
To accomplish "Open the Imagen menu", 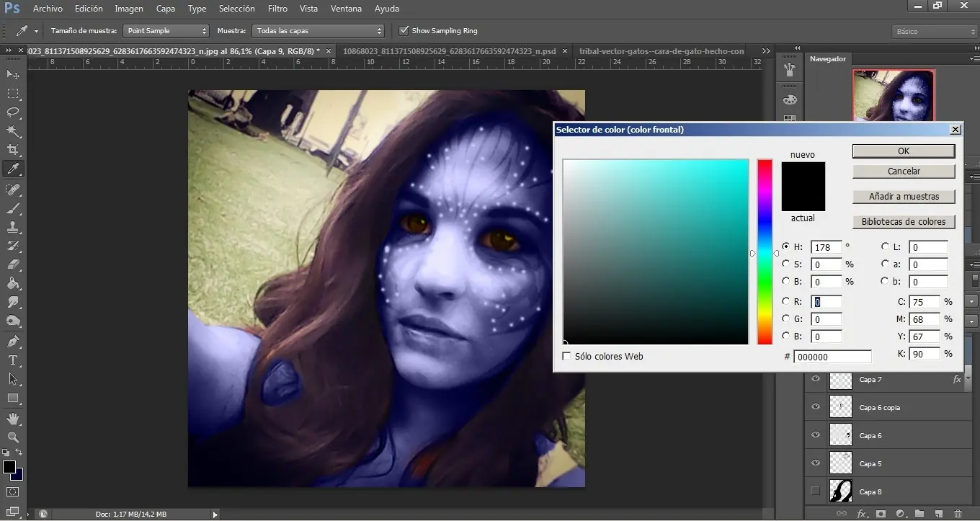I will [x=129, y=9].
